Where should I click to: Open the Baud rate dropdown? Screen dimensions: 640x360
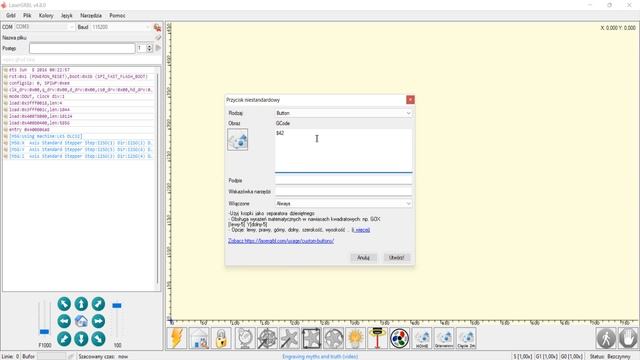121,27
